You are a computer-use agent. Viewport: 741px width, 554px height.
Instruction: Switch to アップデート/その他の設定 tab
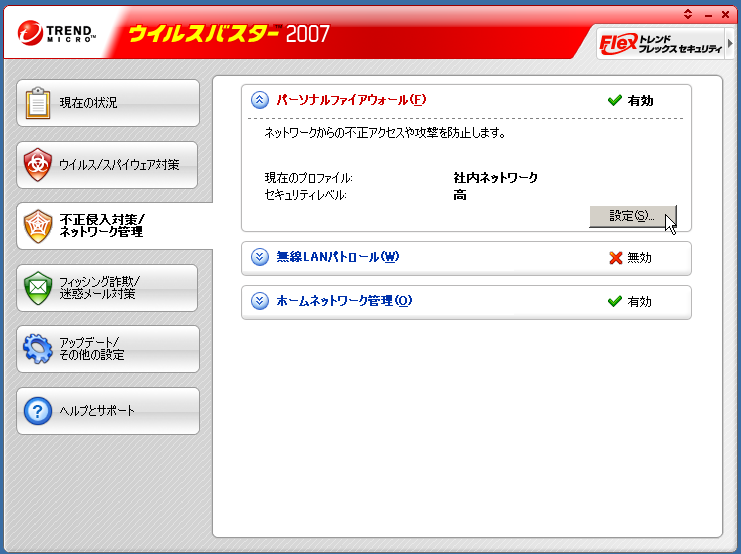point(108,349)
